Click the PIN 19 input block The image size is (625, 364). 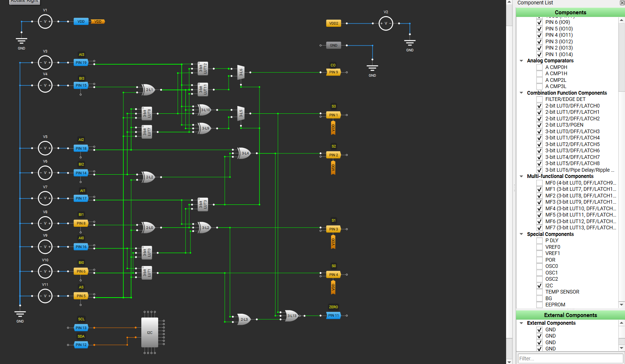tap(81, 63)
